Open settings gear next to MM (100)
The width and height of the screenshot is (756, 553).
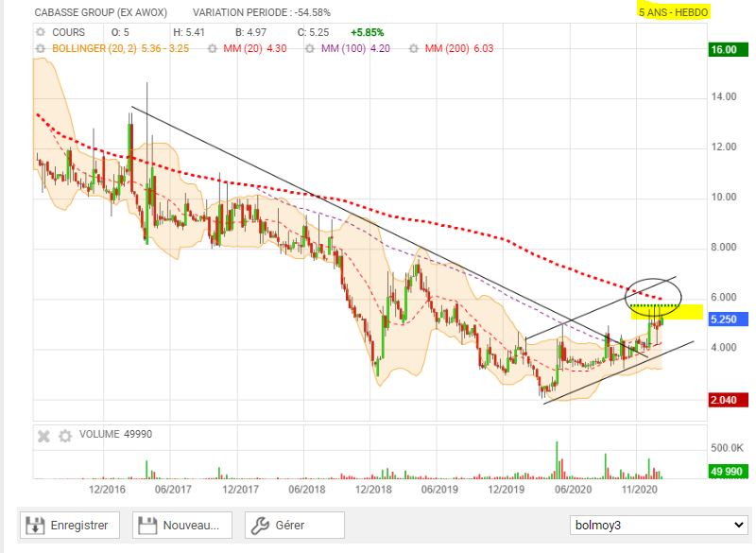[310, 49]
